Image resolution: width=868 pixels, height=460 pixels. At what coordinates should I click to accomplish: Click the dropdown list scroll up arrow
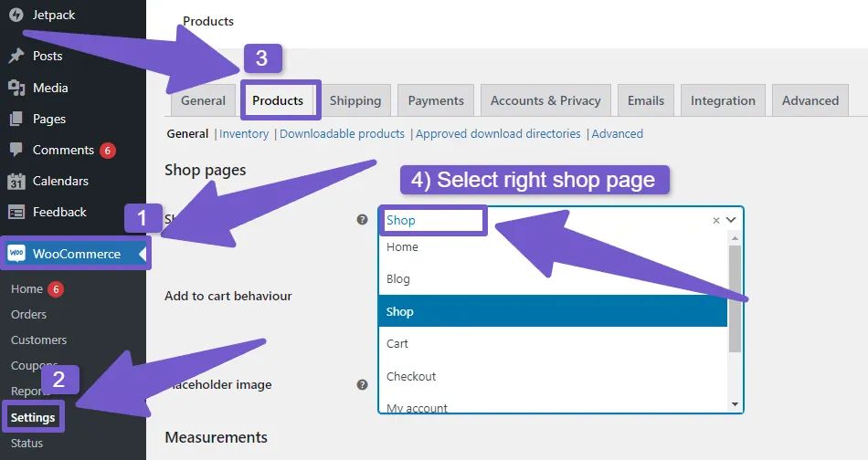(735, 238)
